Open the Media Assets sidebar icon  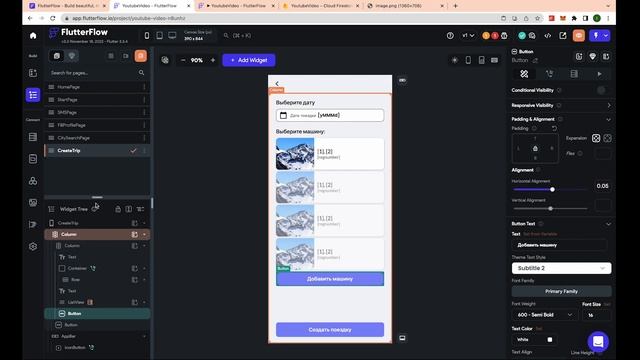click(33, 202)
